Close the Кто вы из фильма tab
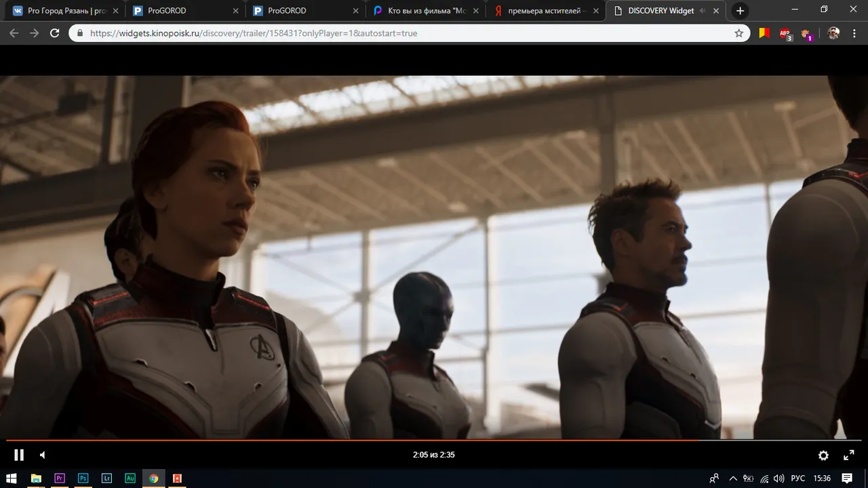The height and width of the screenshot is (488, 868). coord(476,11)
